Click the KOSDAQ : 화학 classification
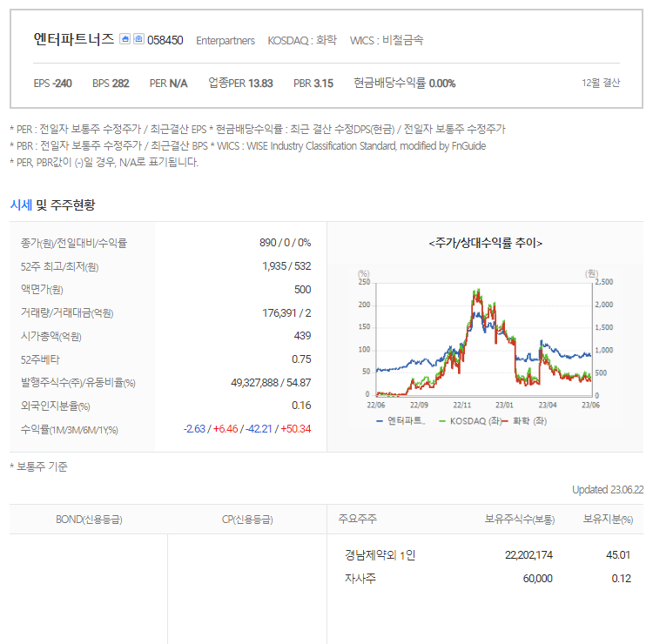The height and width of the screenshot is (644, 653). coord(302,40)
